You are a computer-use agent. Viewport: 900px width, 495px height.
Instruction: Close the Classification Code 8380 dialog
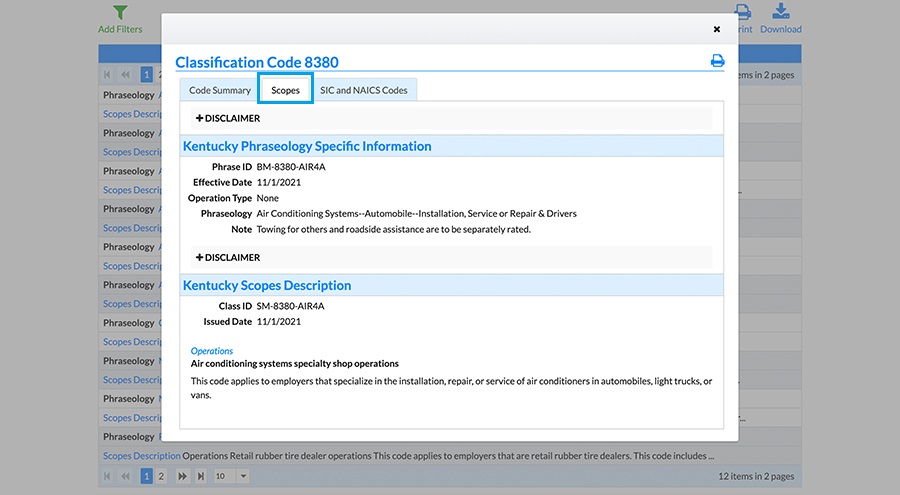[716, 29]
